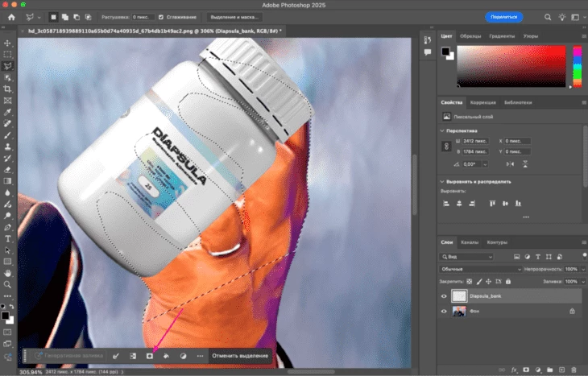
Task: Toggle lock all for layer
Action: click(x=508, y=282)
